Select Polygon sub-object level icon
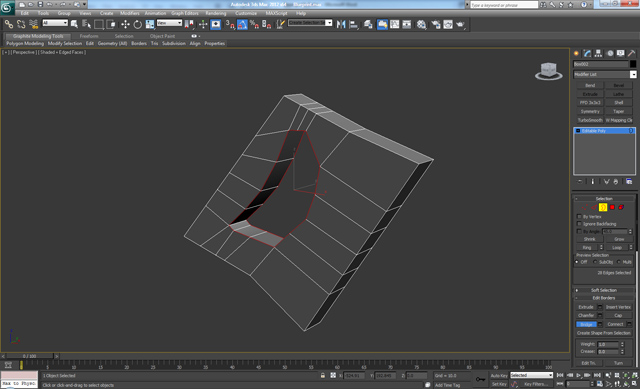The image size is (640, 389). click(x=612, y=207)
